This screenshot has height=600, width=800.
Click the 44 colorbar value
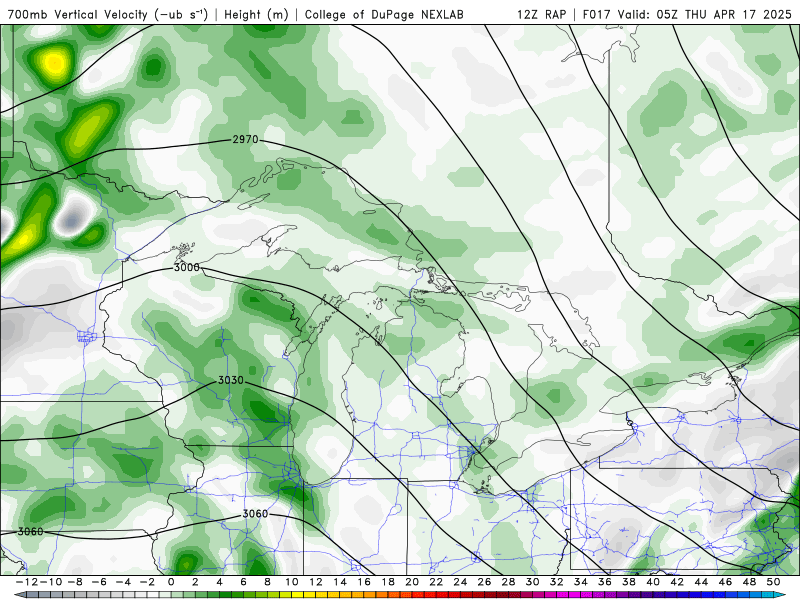click(x=701, y=582)
